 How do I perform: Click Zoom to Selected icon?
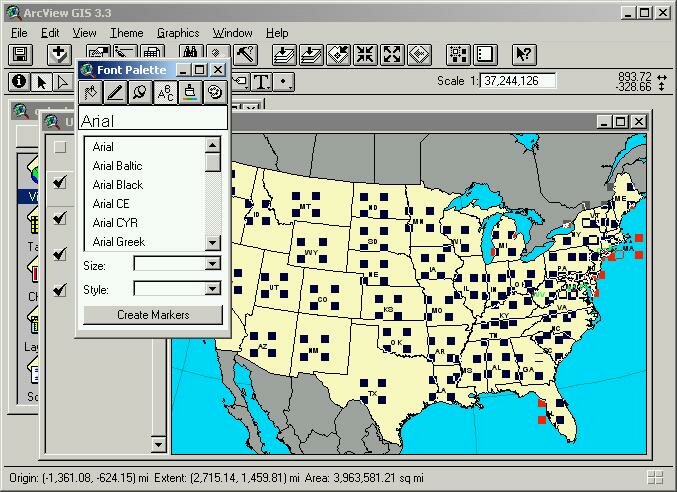pos(338,55)
